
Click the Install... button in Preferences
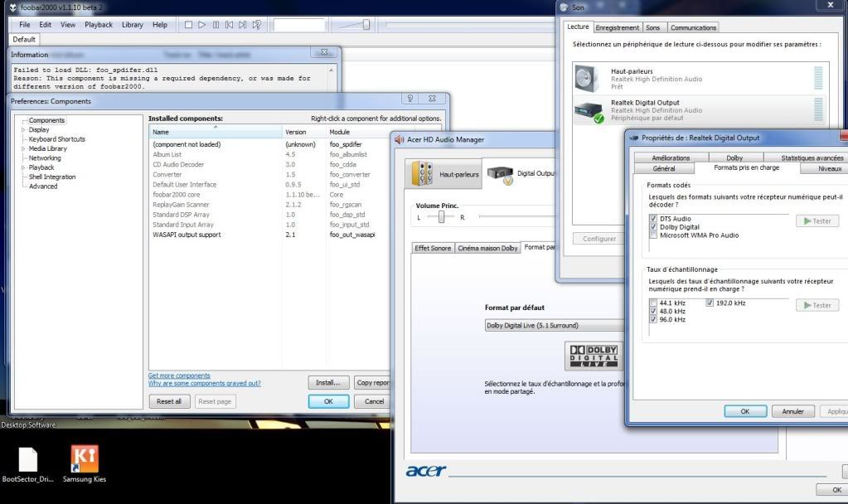coord(328,383)
